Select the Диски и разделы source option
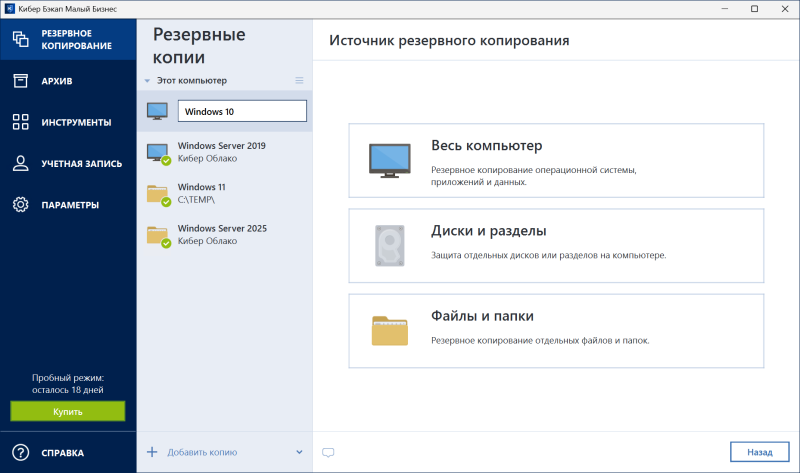Image resolution: width=800 pixels, height=473 pixels. (555, 245)
